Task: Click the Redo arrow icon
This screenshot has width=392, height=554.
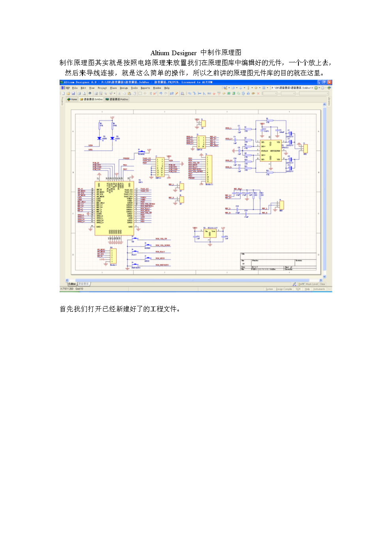Action: coord(166,94)
